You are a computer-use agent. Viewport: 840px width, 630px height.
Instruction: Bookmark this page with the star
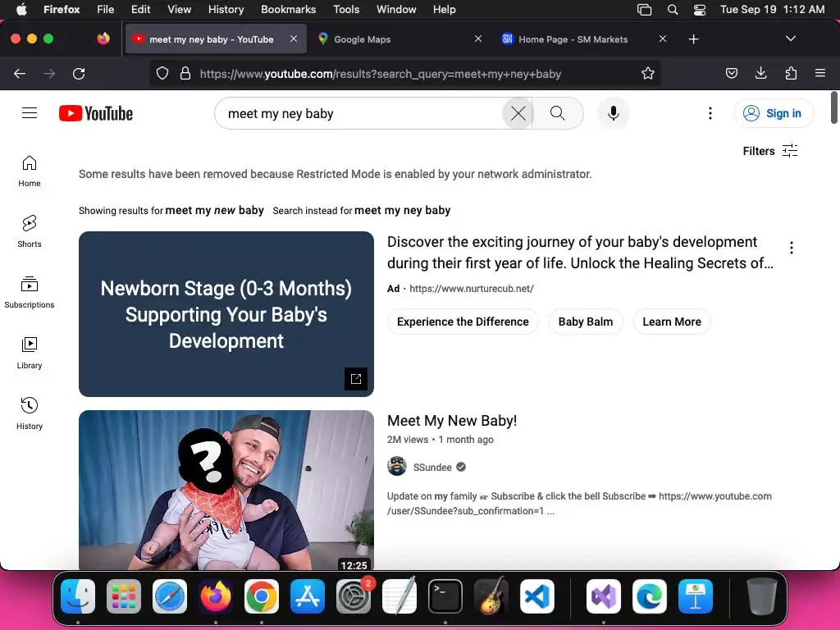[648, 73]
